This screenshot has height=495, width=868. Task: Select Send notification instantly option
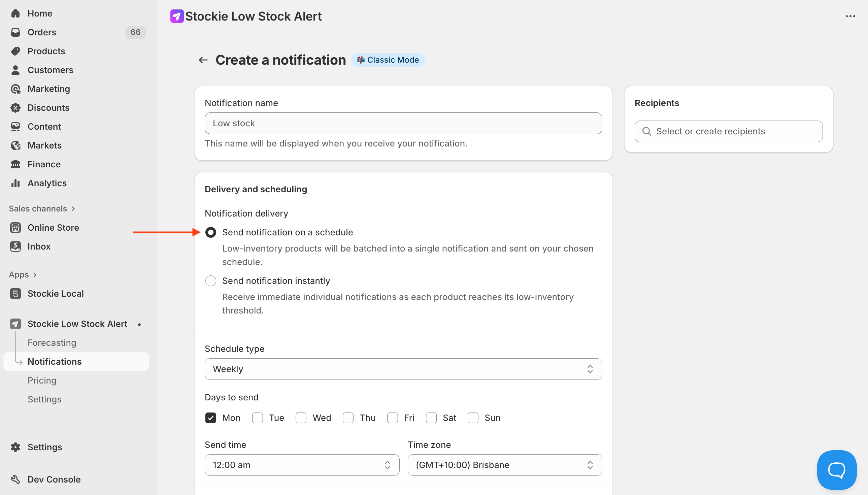(211, 281)
